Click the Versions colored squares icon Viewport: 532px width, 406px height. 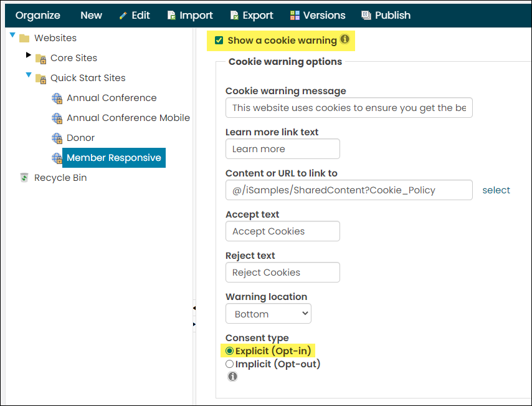[295, 16]
